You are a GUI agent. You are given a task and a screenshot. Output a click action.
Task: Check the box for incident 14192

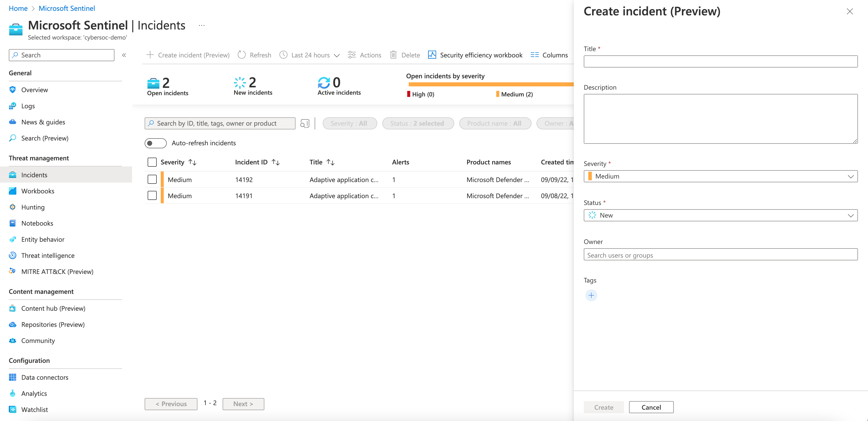tap(152, 180)
